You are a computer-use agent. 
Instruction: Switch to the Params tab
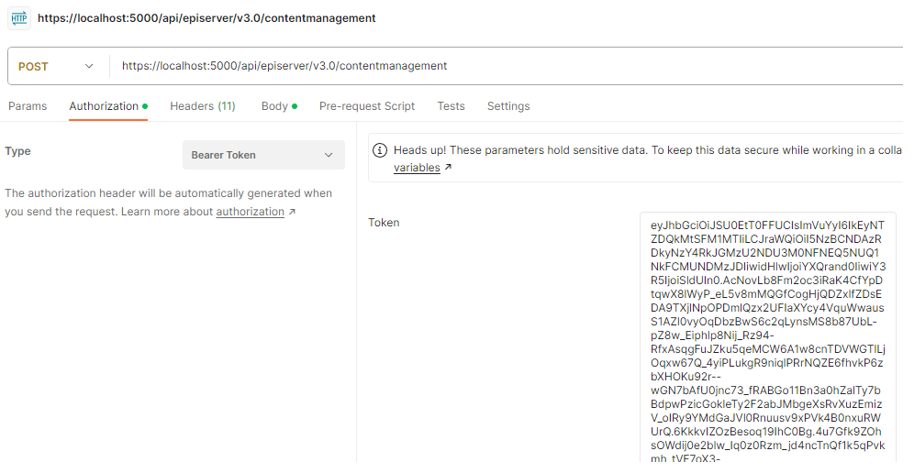[27, 106]
